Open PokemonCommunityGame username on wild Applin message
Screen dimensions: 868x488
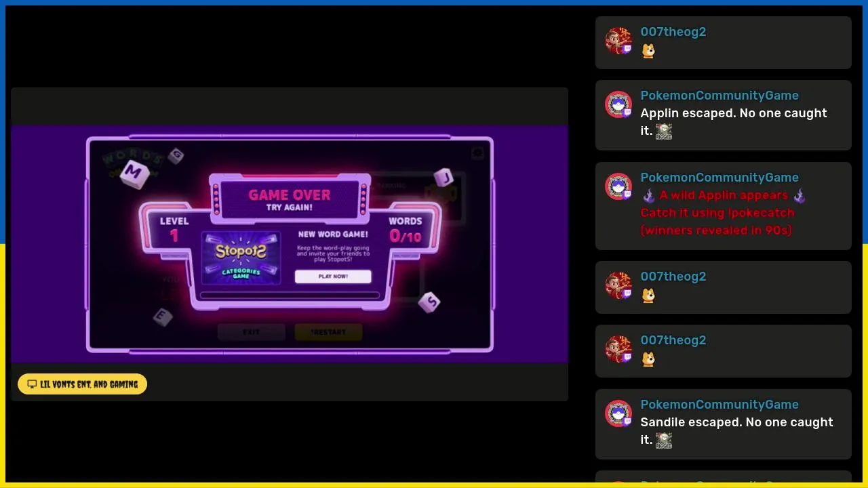coord(719,178)
